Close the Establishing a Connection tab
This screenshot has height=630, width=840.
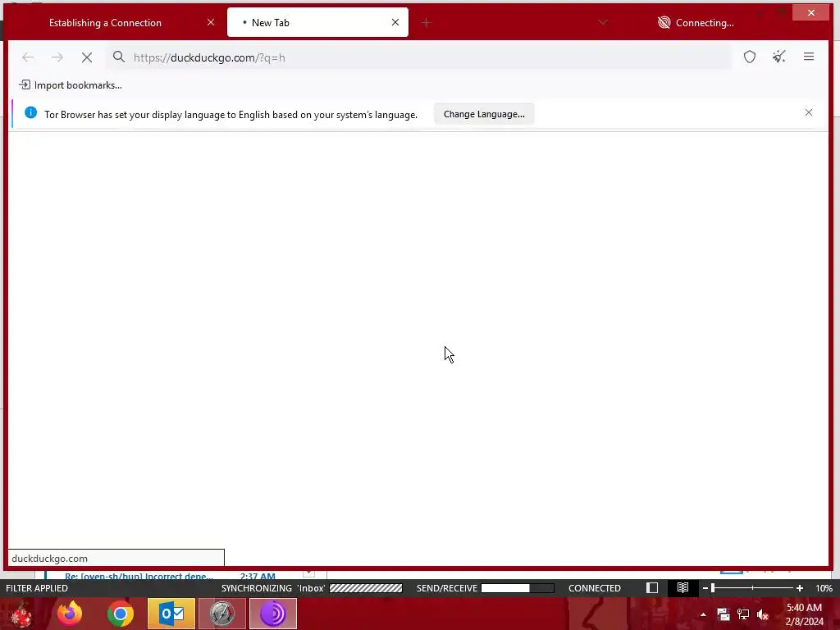pos(211,22)
